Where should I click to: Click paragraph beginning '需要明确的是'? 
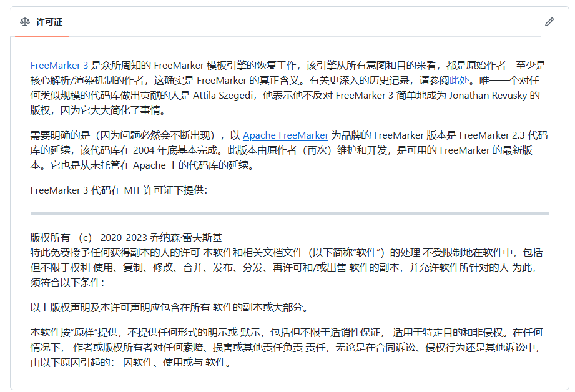coord(289,150)
